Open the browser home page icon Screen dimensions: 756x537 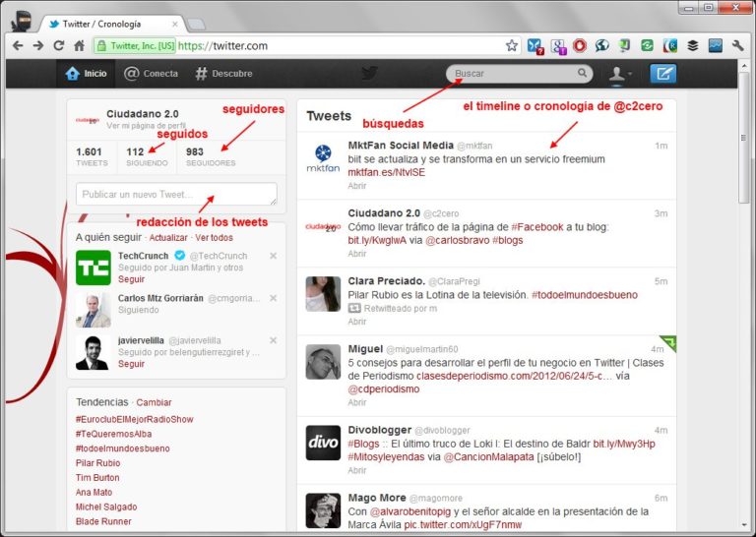pos(80,46)
